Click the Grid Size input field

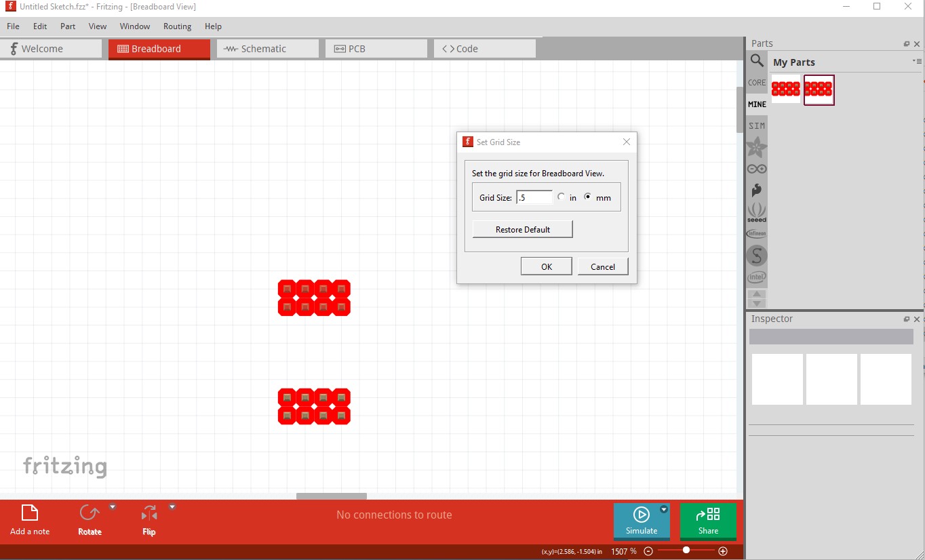click(534, 197)
